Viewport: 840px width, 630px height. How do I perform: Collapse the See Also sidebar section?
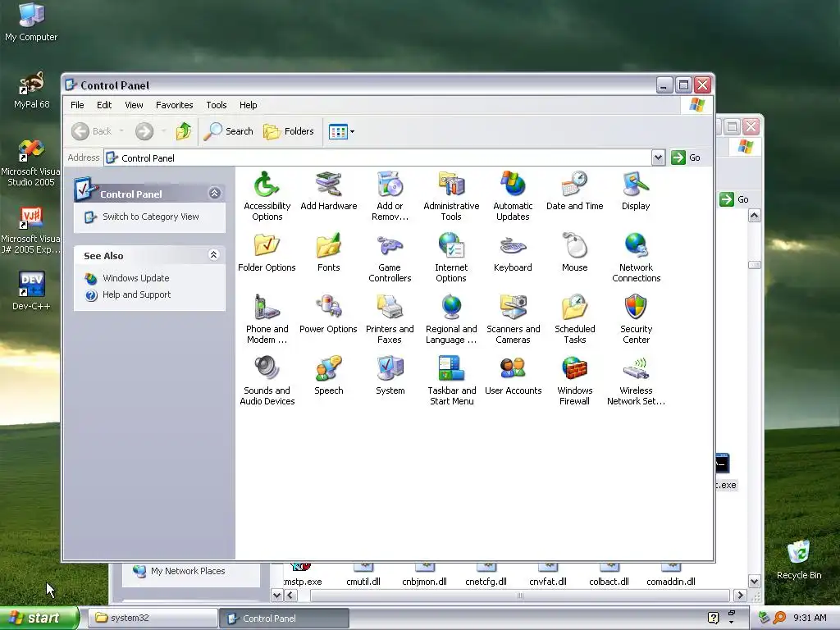[x=214, y=255]
